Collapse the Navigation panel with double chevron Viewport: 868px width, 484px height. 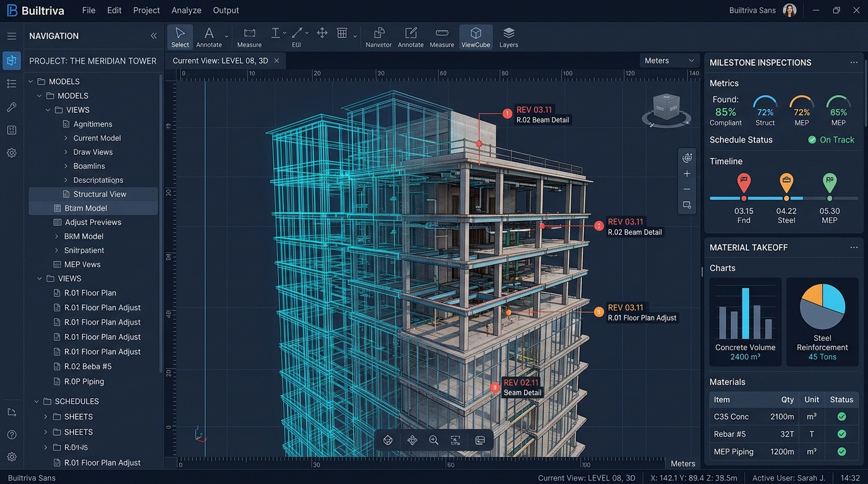pos(153,36)
